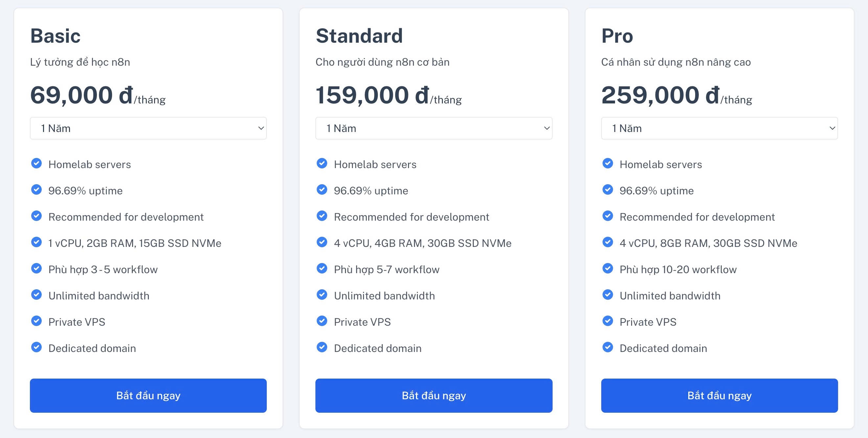Click Bắt đầu ngay under Pro plan
The height and width of the screenshot is (438, 868).
(x=720, y=396)
